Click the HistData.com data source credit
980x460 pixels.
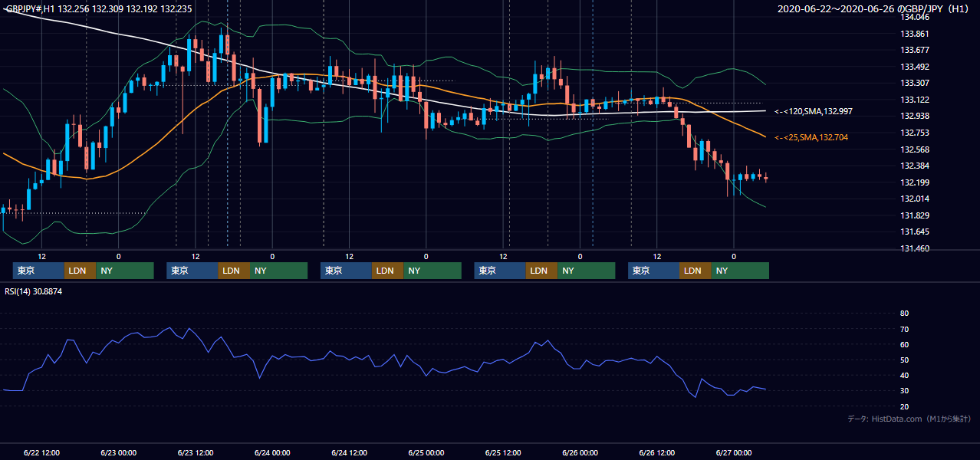pos(909,419)
